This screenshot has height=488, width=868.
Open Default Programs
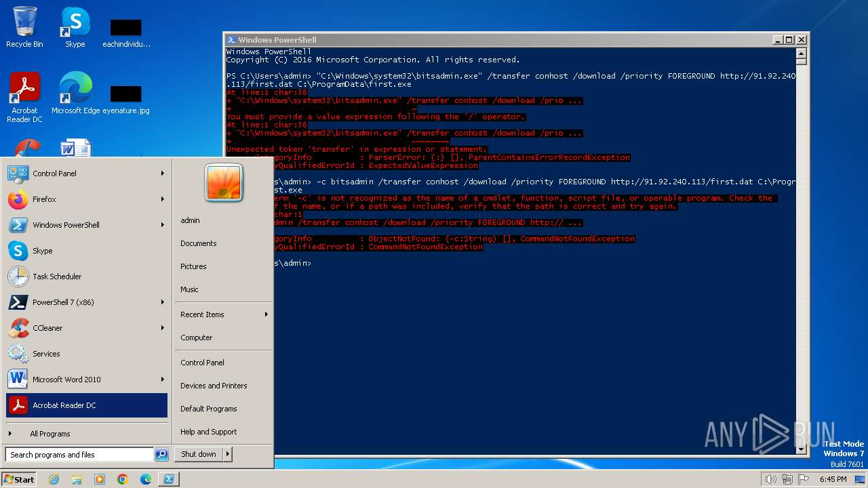tap(209, 409)
